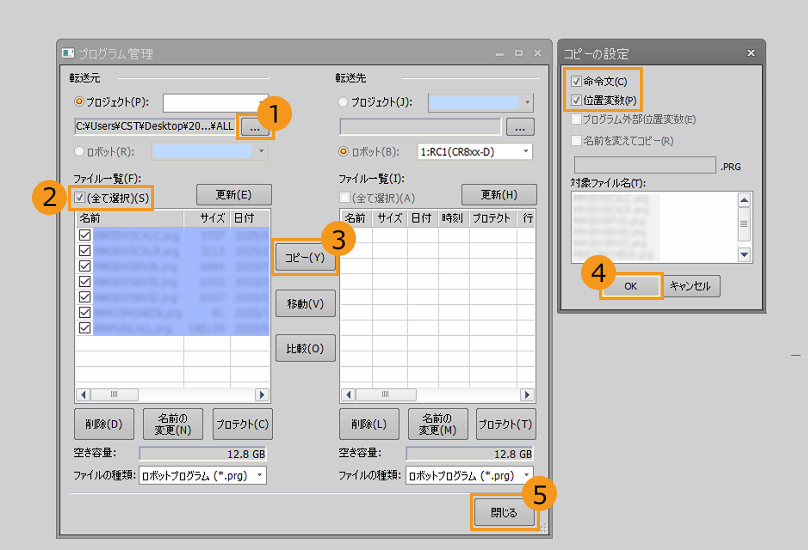Click the 移動(V) button
This screenshot has width=808, height=550.
click(x=304, y=303)
